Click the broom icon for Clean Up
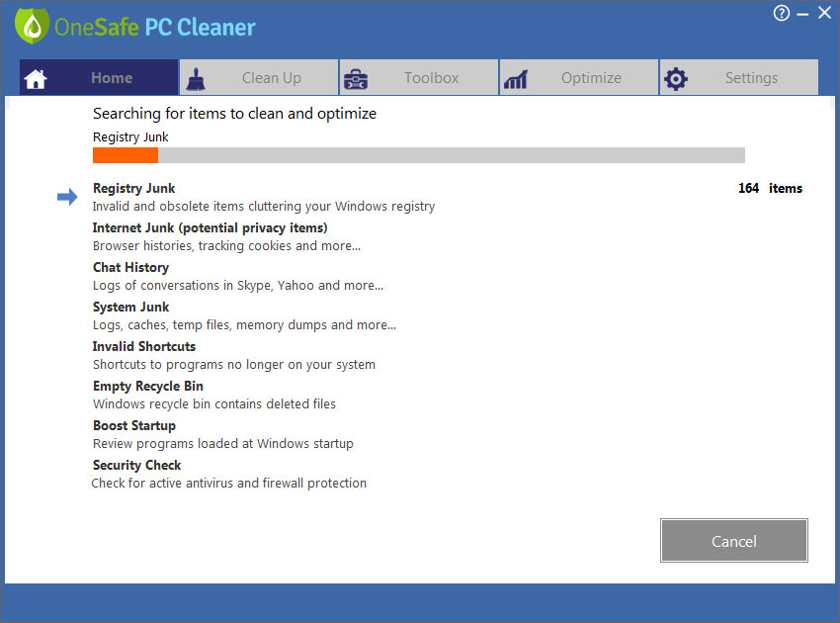 coord(196,79)
